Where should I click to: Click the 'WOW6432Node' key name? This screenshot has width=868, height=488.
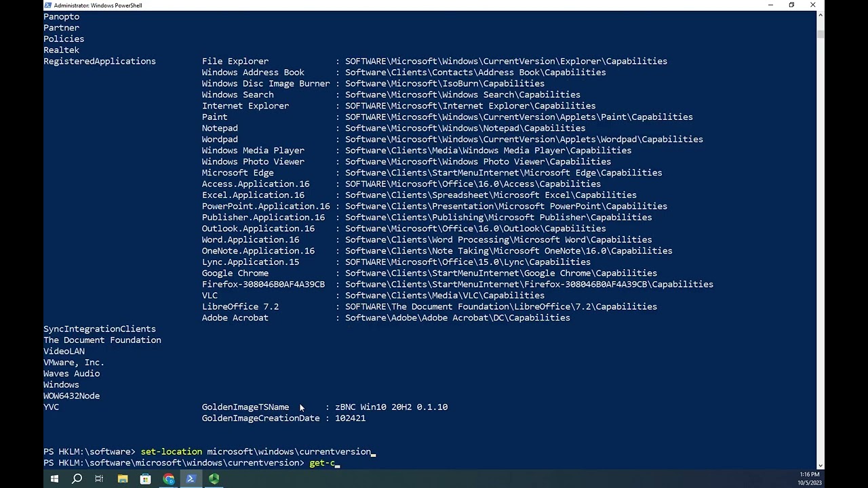(72, 396)
